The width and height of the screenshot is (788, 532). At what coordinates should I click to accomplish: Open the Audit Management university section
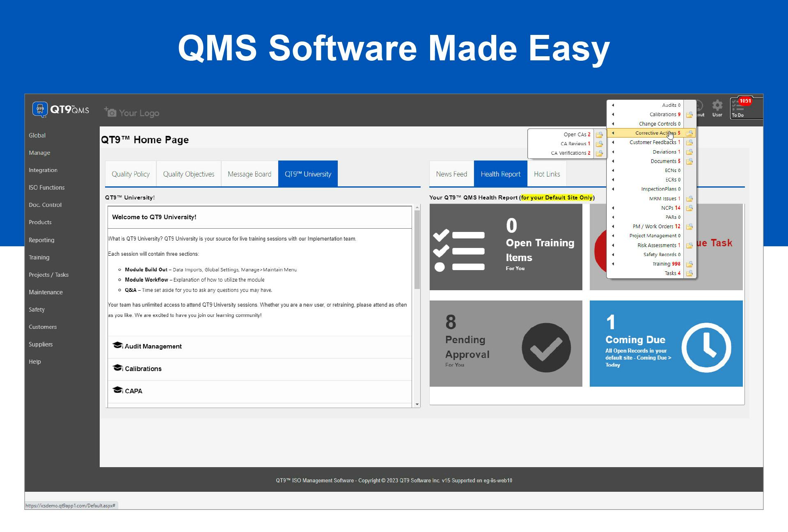[x=260, y=346]
